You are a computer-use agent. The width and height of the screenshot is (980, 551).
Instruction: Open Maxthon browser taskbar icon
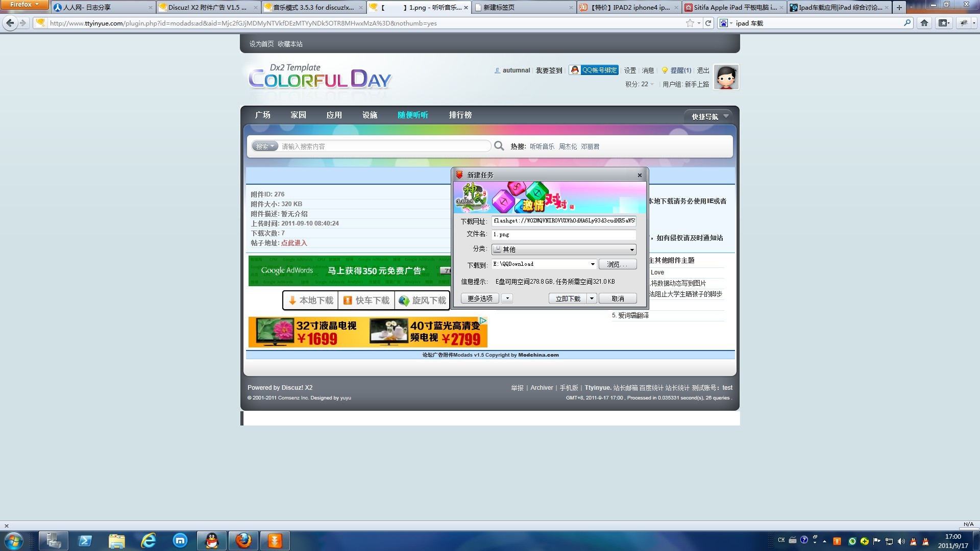180,541
